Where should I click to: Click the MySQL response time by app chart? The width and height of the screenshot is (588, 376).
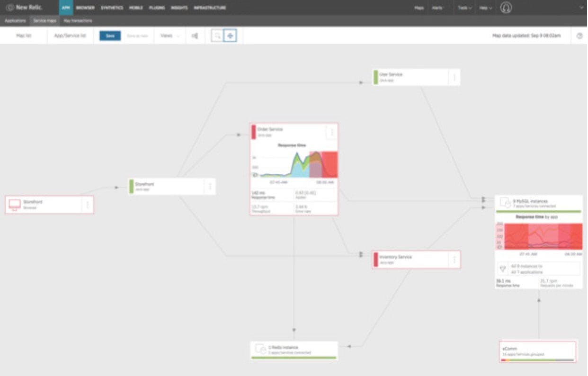point(539,236)
